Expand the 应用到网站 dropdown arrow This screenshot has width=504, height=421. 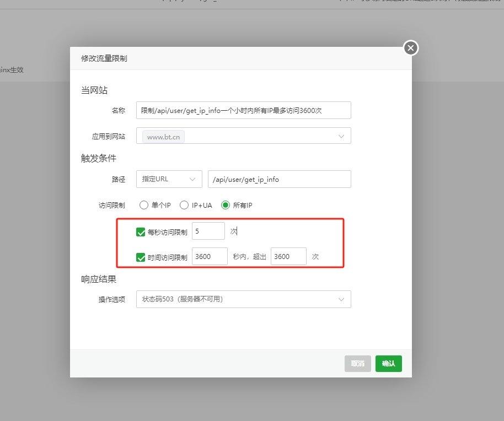pyautogui.click(x=341, y=136)
